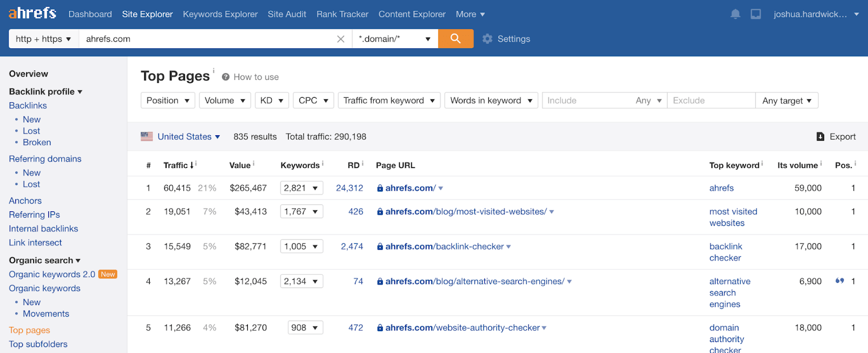Click the Export button

coord(836,137)
